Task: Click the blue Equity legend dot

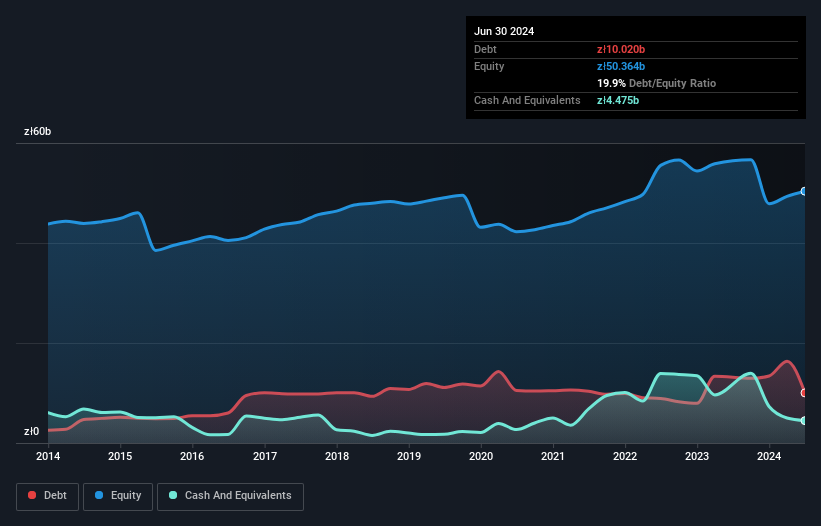Action: (x=99, y=495)
